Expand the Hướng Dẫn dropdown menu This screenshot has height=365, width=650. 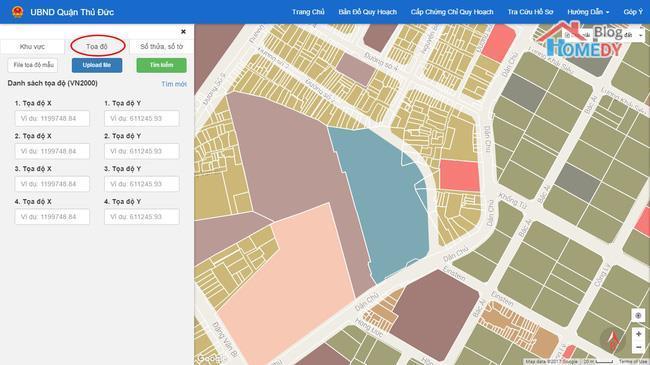pyautogui.click(x=588, y=12)
